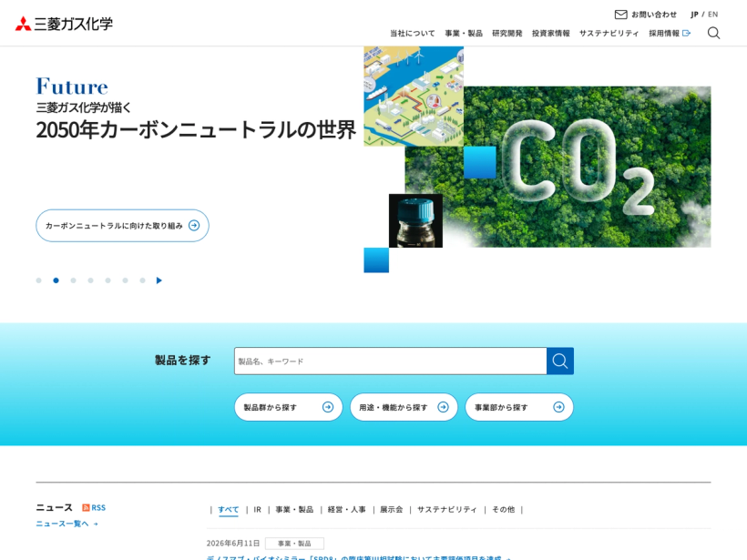Click the 2050年カーボンニュートラルの世界 headline
747x560 pixels.
(x=196, y=129)
